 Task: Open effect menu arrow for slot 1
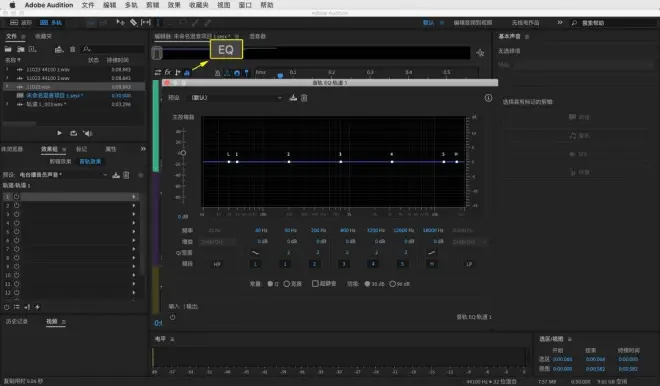click(134, 197)
